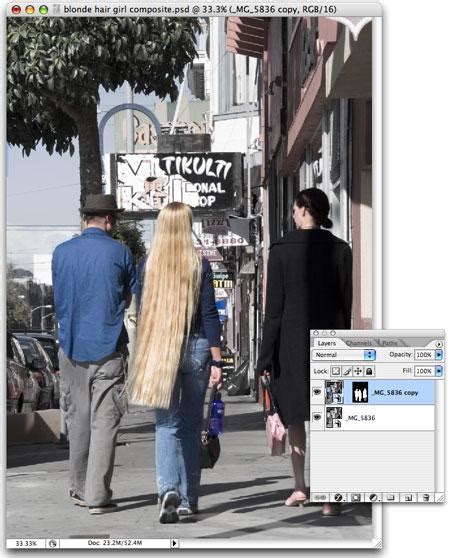Click the document icon in title bar

[56, 9]
